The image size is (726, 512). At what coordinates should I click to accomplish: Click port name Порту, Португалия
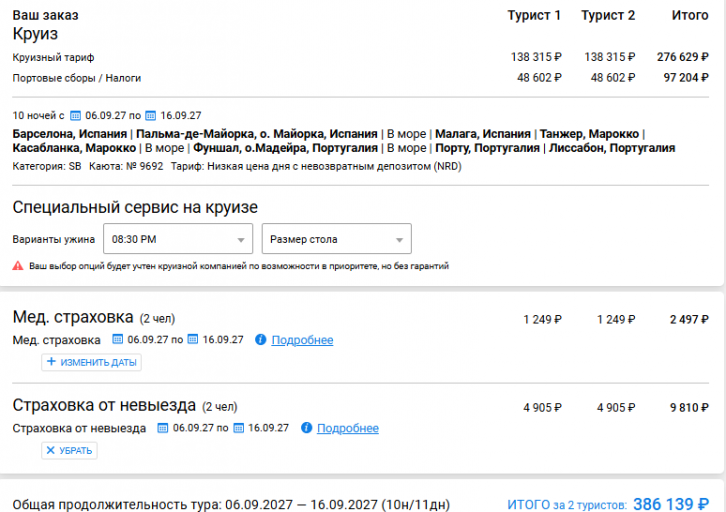[x=488, y=148]
